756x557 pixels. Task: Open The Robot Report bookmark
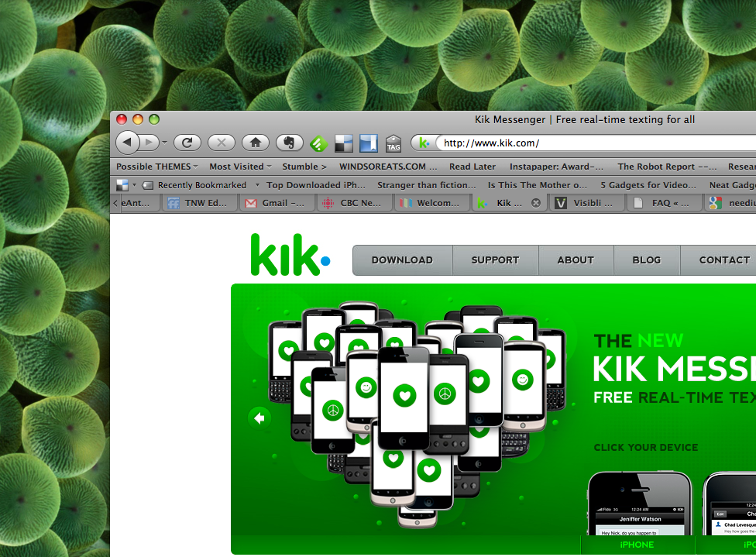click(x=667, y=167)
